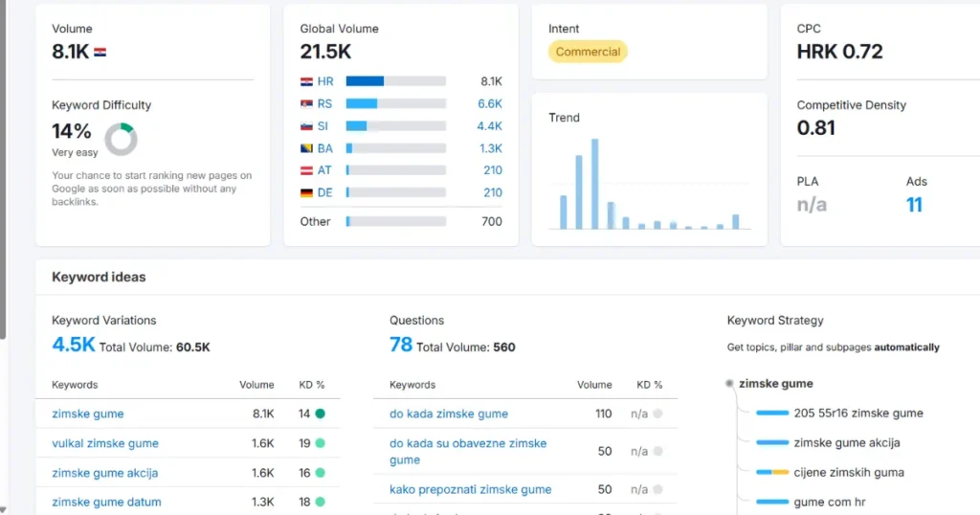The height and width of the screenshot is (515, 980).
Task: Click the SI flag in Global Volume
Action: [x=307, y=126]
